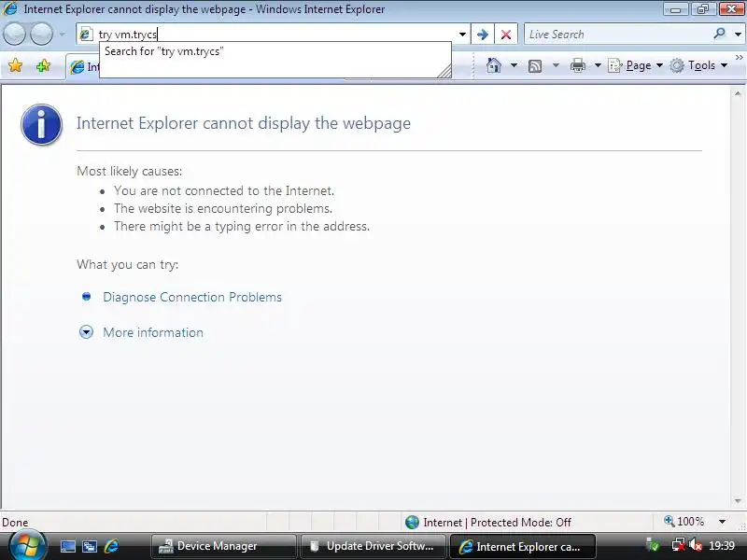Viewport: 747px width, 560px height.
Task: Open the Tools menu
Action: click(698, 65)
